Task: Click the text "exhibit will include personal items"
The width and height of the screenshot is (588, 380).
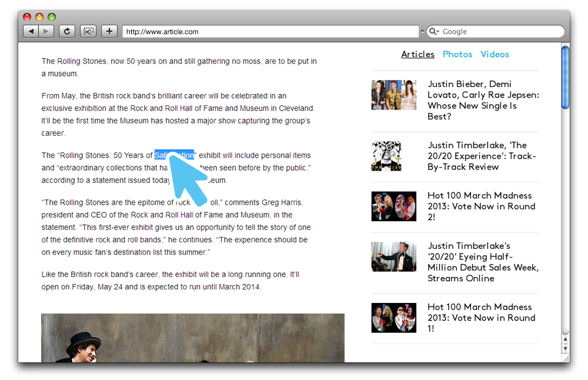Action: [255, 155]
